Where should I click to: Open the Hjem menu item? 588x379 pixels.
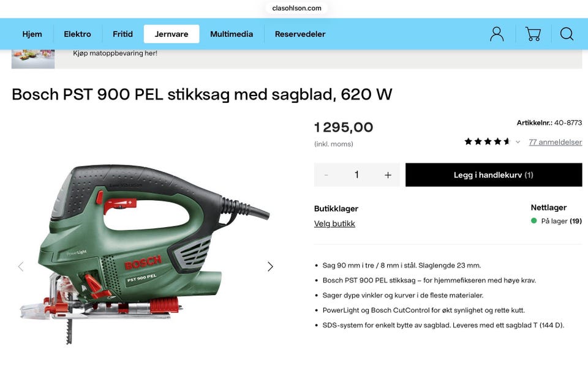pyautogui.click(x=32, y=34)
